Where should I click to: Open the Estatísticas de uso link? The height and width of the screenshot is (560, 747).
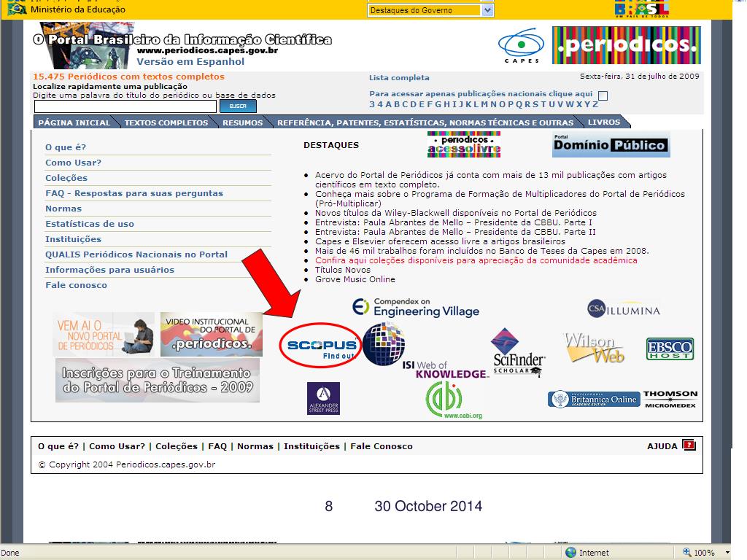[90, 224]
